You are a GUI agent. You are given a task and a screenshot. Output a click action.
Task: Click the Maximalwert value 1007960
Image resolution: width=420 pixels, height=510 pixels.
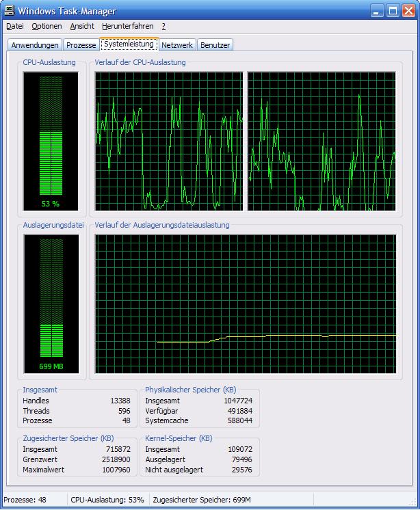pos(116,470)
